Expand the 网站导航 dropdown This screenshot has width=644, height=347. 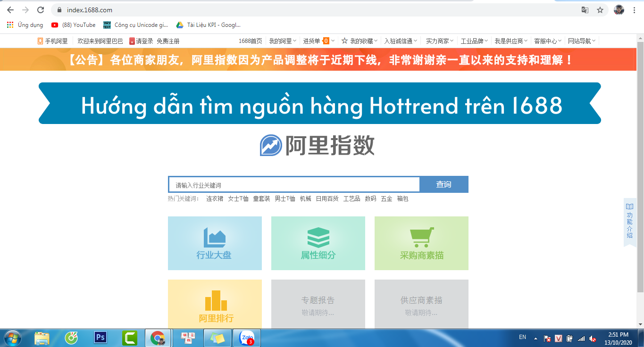pyautogui.click(x=582, y=41)
